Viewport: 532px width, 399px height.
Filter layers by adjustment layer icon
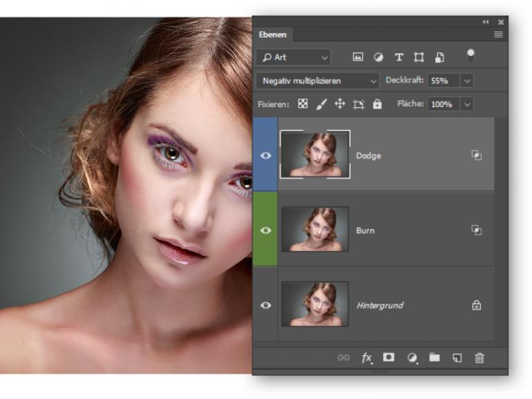[x=379, y=57]
